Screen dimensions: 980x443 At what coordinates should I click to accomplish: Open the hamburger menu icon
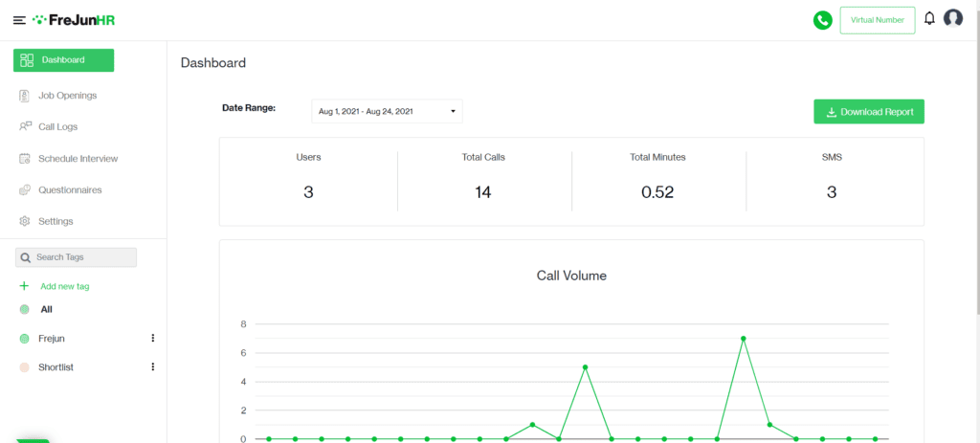coord(19,21)
